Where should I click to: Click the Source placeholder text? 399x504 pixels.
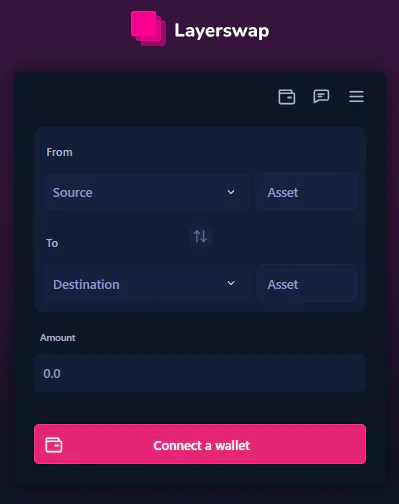[72, 193]
